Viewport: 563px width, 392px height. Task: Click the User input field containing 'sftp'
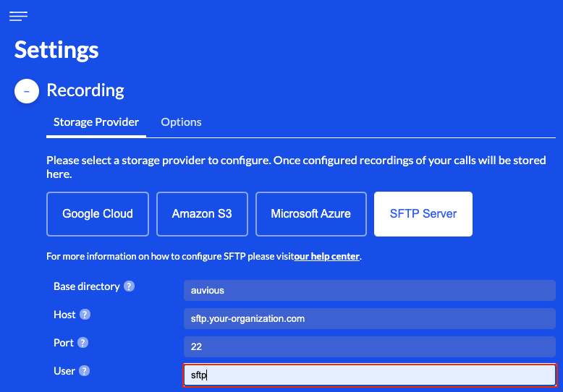(x=369, y=375)
